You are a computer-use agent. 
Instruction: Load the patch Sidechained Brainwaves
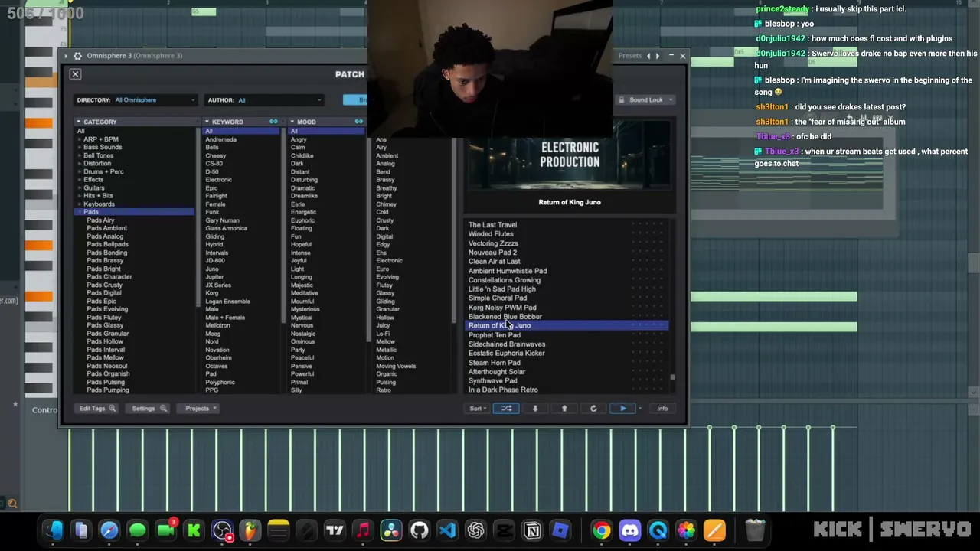click(507, 344)
